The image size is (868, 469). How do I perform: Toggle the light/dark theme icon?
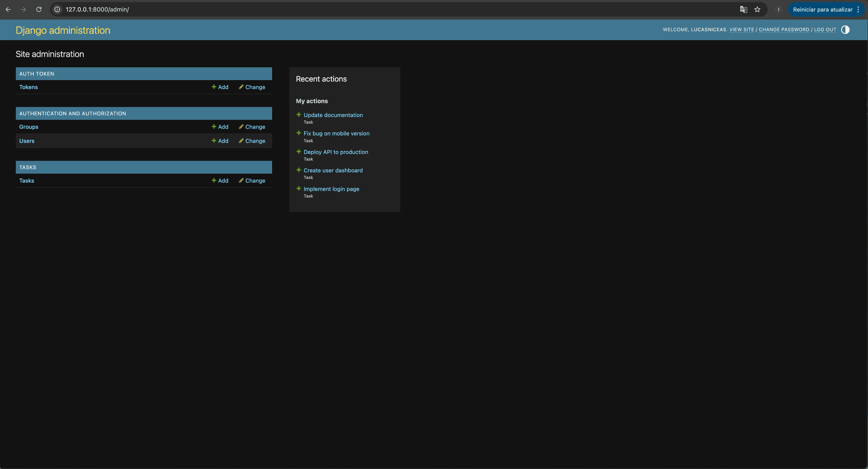click(845, 30)
